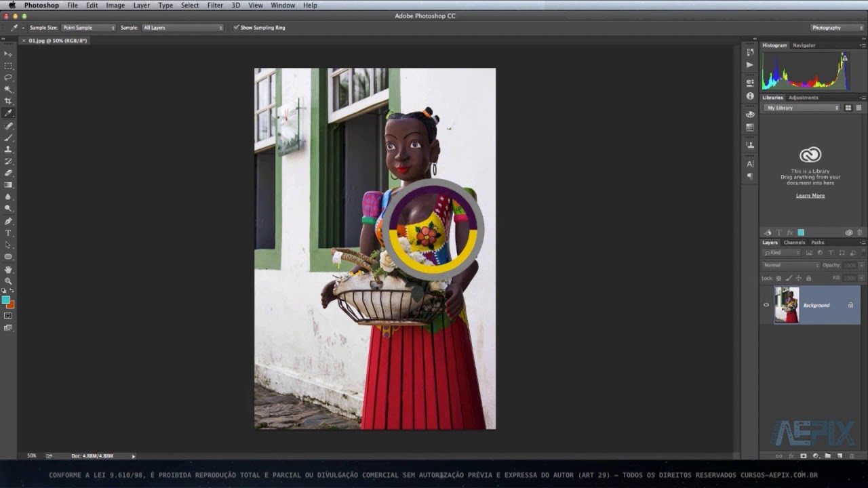
Task: Click the background orange color swatch
Action: tap(10, 304)
